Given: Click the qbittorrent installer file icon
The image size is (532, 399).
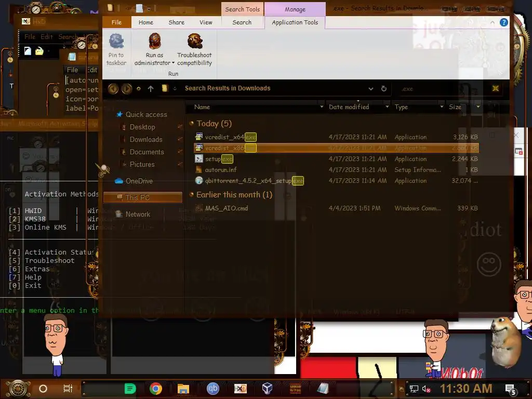Looking at the screenshot, I should 199,181.
